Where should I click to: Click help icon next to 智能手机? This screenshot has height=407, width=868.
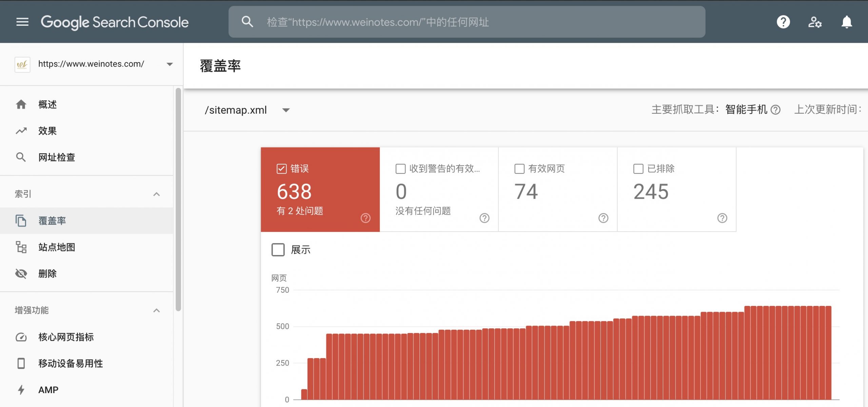click(775, 110)
